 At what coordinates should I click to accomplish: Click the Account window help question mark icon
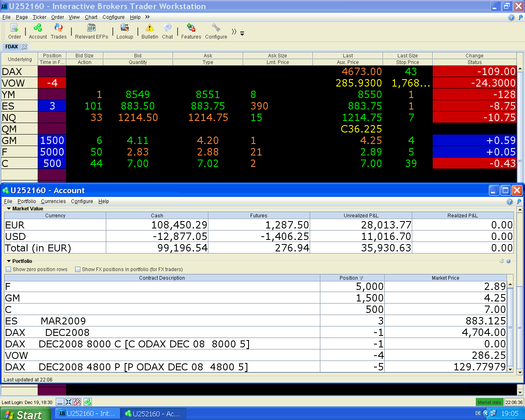click(x=510, y=201)
